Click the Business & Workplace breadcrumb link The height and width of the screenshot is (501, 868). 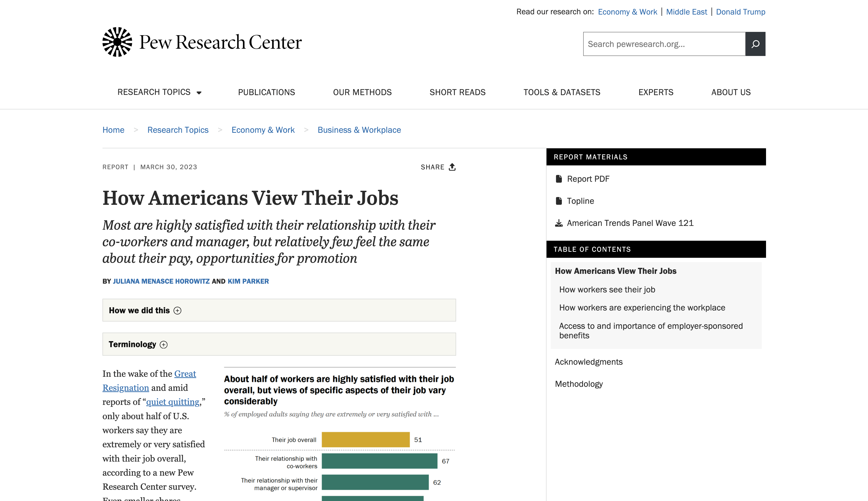pyautogui.click(x=359, y=130)
